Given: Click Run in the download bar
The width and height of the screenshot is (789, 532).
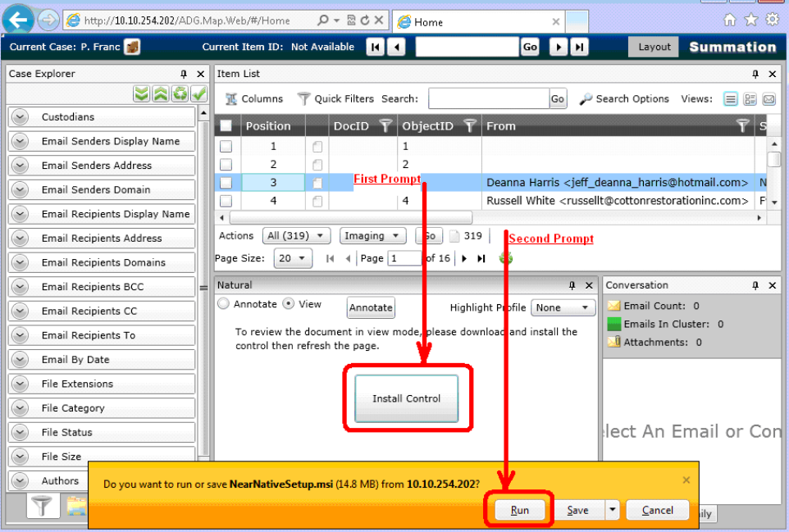Looking at the screenshot, I should pyautogui.click(x=520, y=510).
